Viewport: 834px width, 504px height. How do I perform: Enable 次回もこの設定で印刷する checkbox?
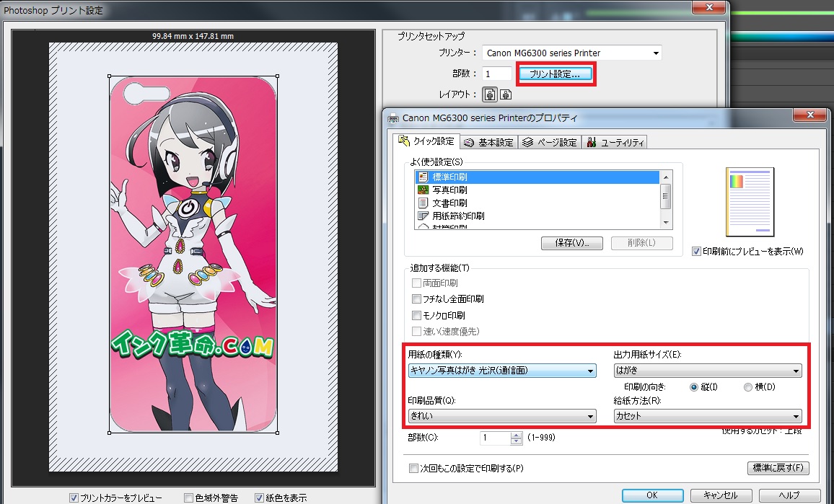click(413, 469)
